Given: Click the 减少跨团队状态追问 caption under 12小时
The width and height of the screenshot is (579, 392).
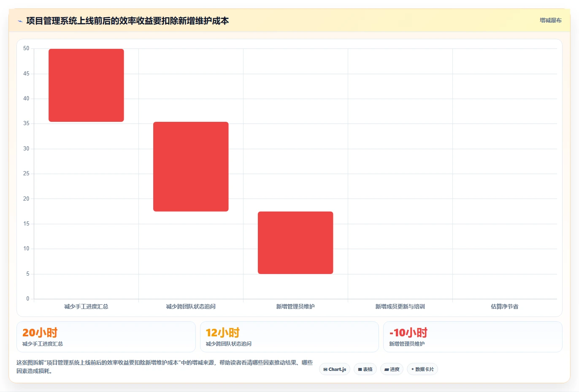Looking at the screenshot, I should (229, 344).
